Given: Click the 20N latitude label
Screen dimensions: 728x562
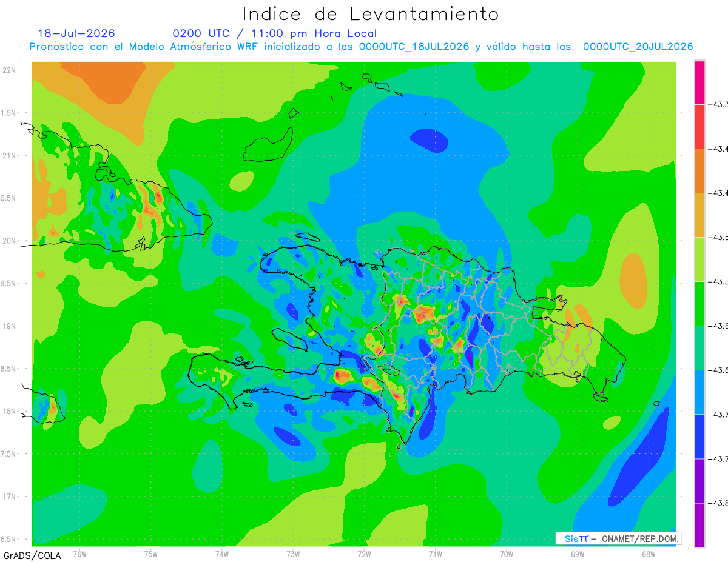Looking at the screenshot, I should (x=10, y=241).
